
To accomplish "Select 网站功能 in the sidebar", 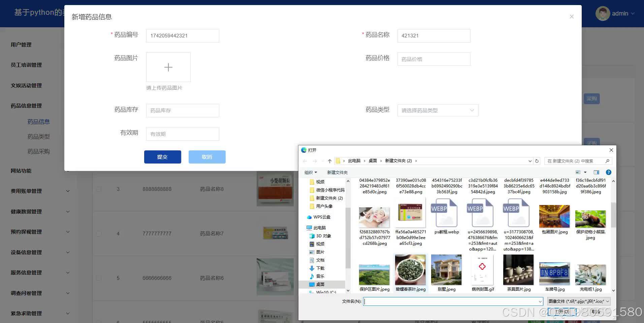I will [x=21, y=171].
